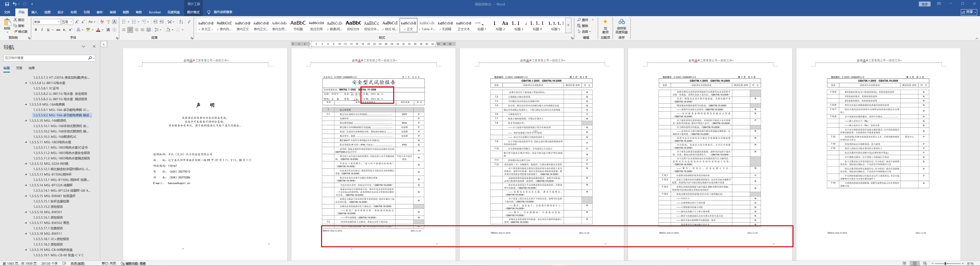This screenshot has height=266, width=980.
Task: Apply the text highlight color
Action: click(x=88, y=30)
